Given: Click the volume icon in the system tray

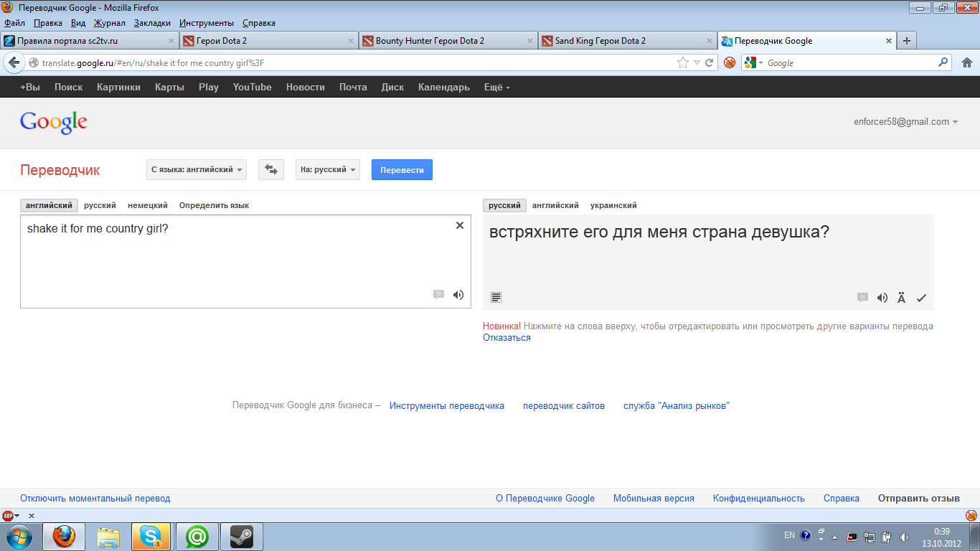Looking at the screenshot, I should [x=904, y=536].
